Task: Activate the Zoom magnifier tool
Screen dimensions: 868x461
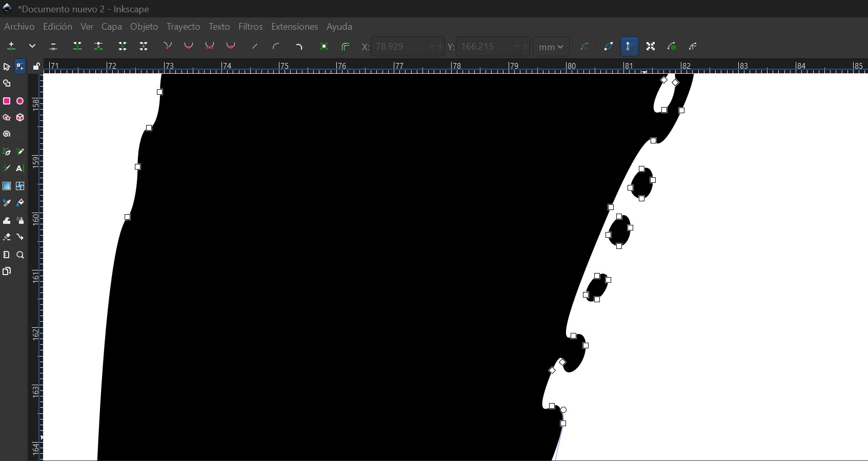Action: (20, 255)
